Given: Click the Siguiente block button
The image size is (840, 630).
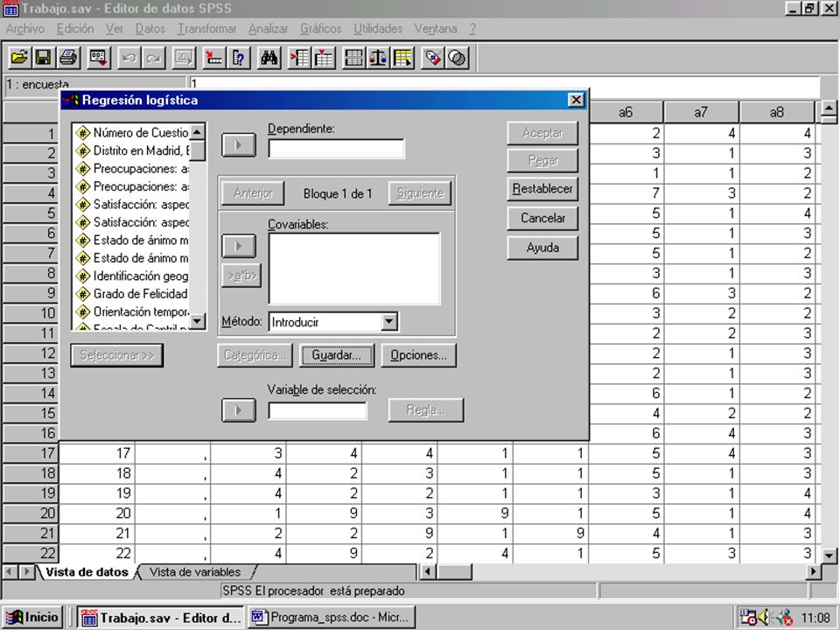Looking at the screenshot, I should (420, 193).
